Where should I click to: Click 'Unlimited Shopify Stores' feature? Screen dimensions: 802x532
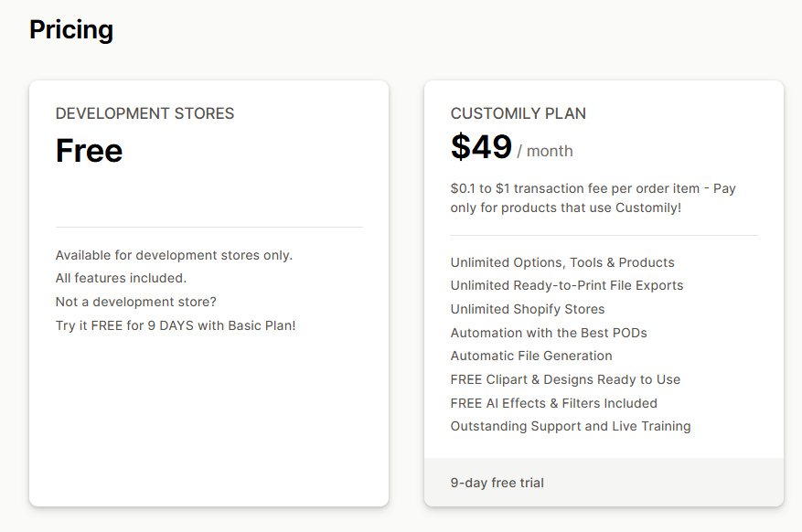point(527,309)
